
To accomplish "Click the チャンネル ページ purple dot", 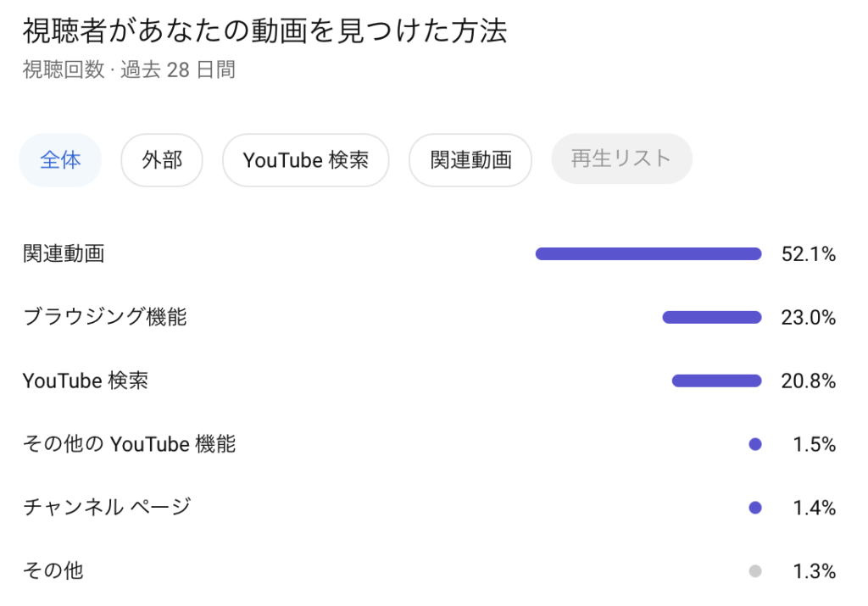I will [x=755, y=508].
